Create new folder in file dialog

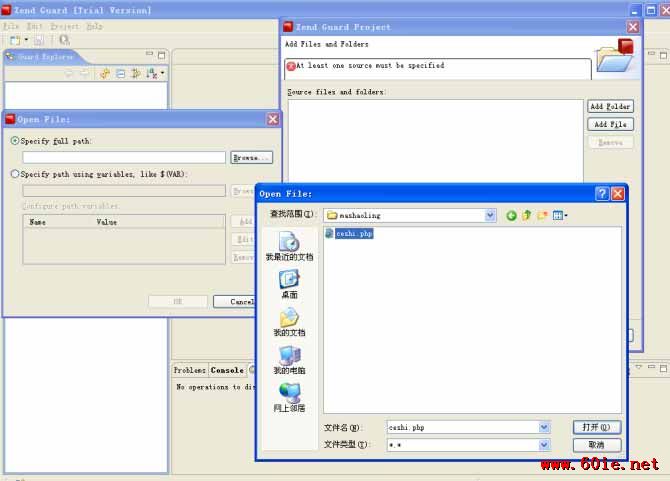tap(542, 215)
